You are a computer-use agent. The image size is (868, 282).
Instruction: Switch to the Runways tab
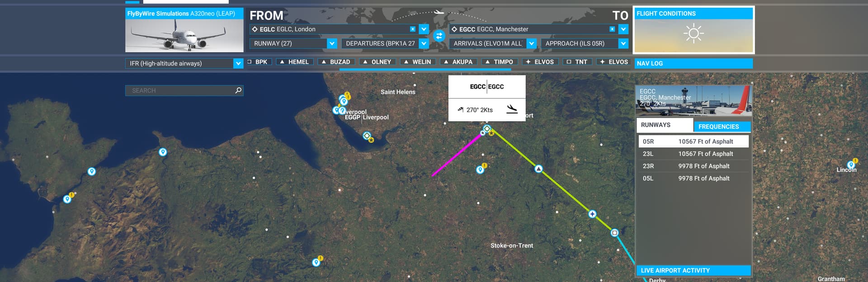click(x=665, y=125)
